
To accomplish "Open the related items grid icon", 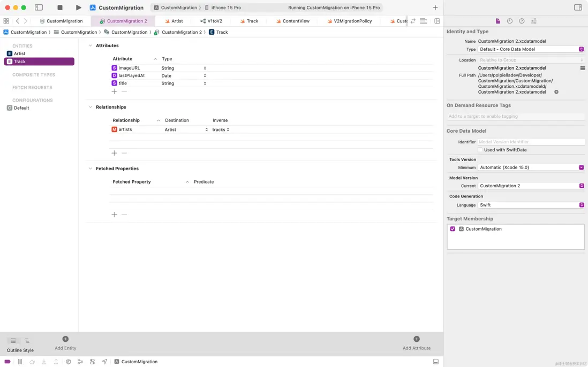I will (x=6, y=21).
